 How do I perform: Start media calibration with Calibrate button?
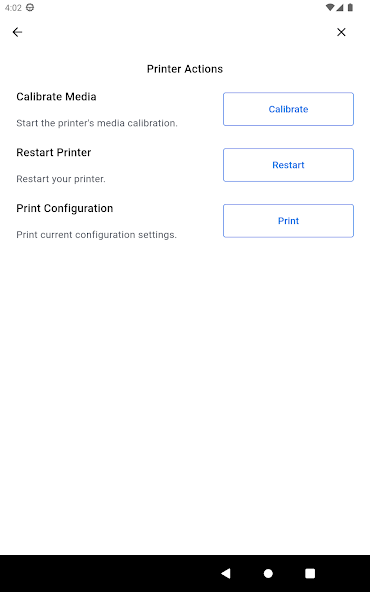[288, 109]
